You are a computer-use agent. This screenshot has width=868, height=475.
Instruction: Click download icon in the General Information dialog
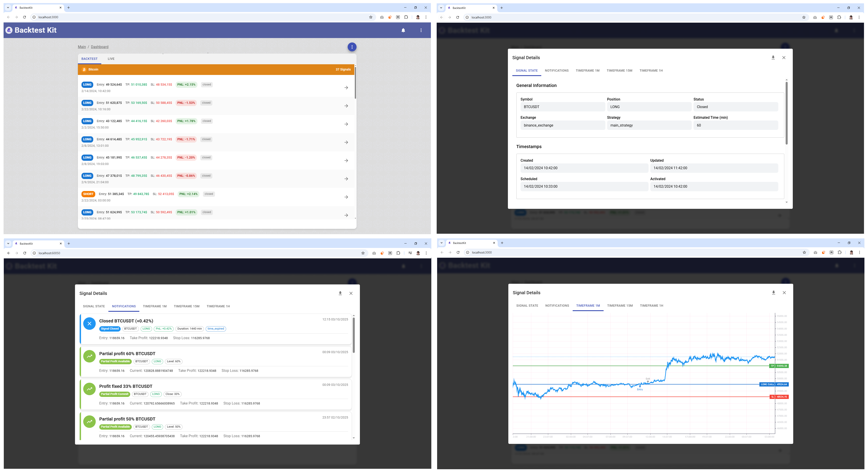coord(773,58)
